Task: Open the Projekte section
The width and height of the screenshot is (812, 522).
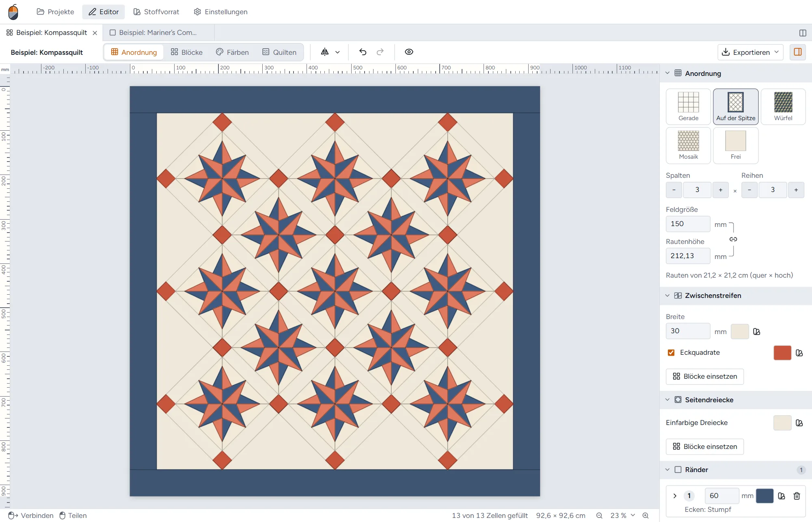Action: click(55, 12)
